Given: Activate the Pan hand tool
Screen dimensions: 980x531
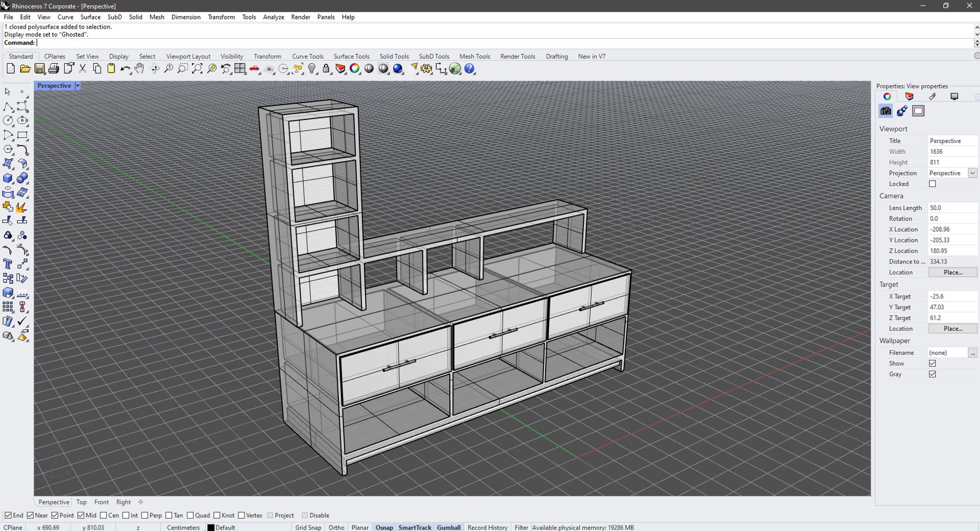Looking at the screenshot, I should click(x=139, y=68).
